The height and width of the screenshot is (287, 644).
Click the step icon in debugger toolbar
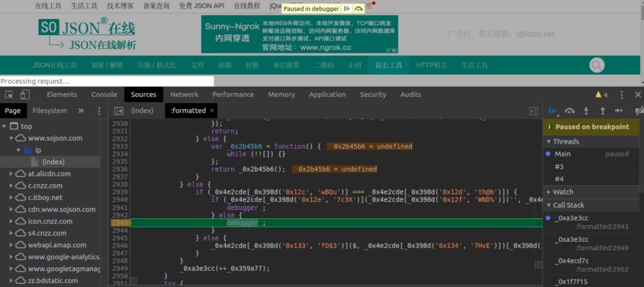619,111
